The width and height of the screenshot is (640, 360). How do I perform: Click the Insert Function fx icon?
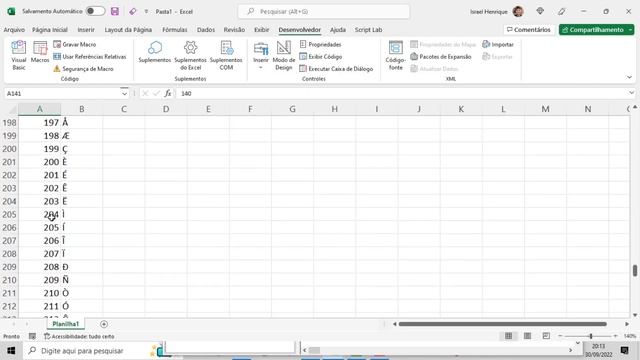tap(168, 93)
